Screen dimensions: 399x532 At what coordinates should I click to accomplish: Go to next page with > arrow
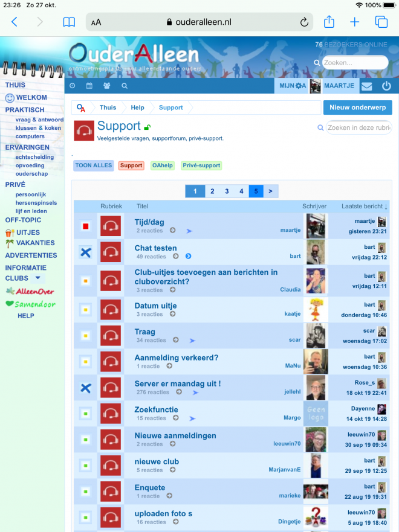tap(270, 191)
